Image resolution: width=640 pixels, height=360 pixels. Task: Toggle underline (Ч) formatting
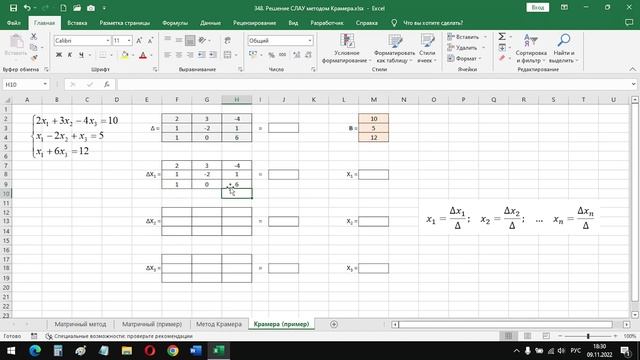[81, 55]
